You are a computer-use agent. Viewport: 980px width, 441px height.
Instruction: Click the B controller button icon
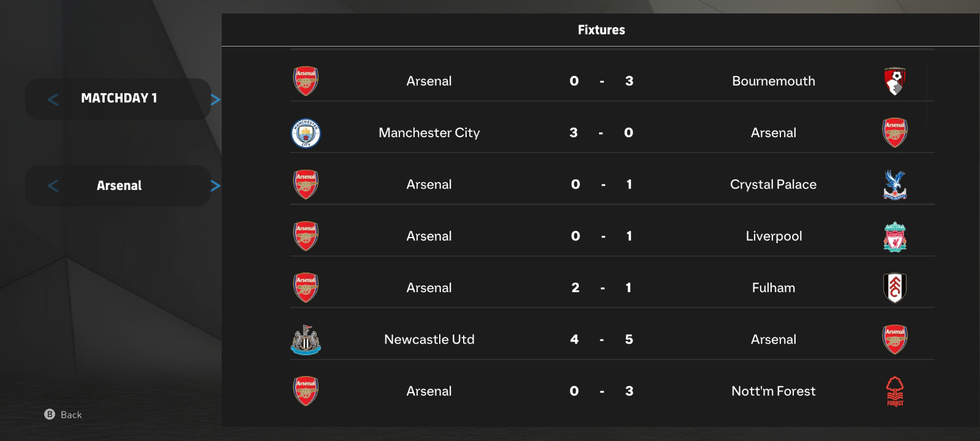tap(50, 415)
